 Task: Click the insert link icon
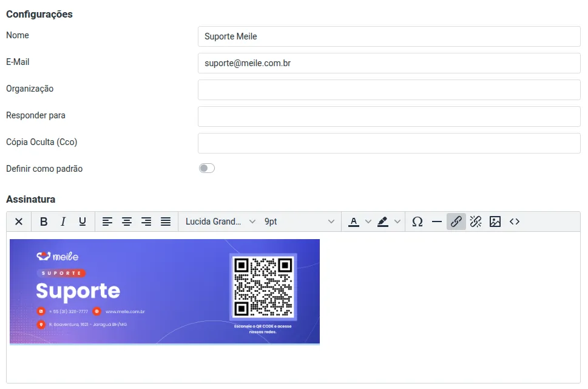pyautogui.click(x=456, y=222)
